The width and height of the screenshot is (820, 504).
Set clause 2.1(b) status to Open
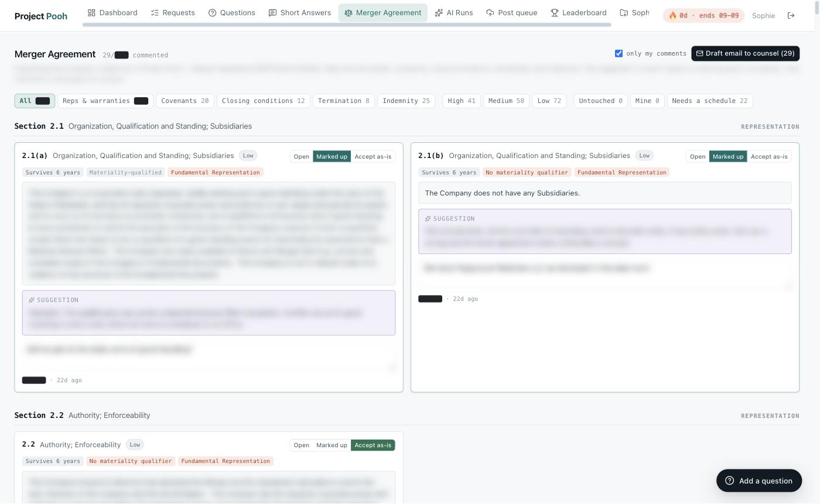(x=698, y=156)
